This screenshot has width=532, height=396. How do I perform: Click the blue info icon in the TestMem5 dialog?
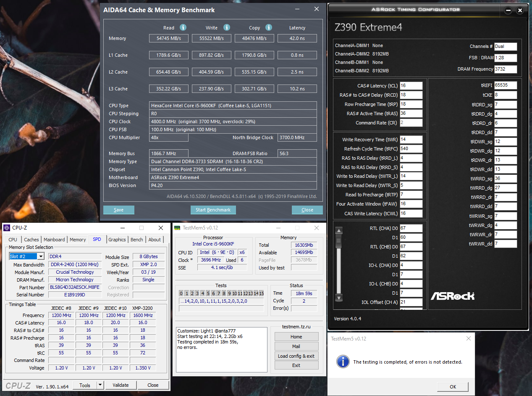[343, 361]
